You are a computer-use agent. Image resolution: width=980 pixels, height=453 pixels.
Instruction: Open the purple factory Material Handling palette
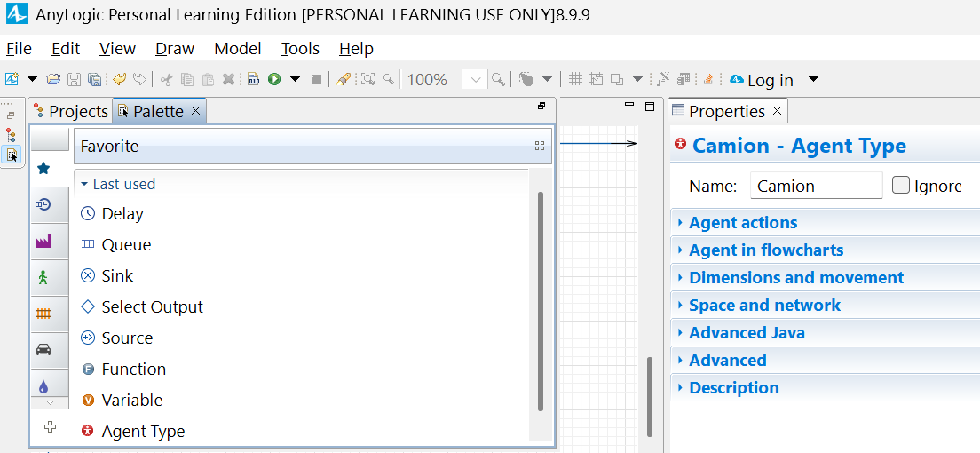(43, 241)
